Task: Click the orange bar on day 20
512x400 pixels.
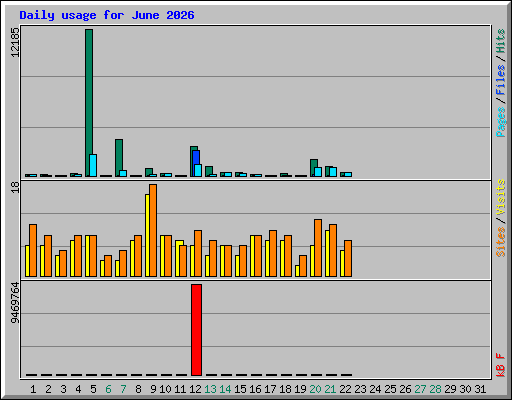Action: click(318, 248)
